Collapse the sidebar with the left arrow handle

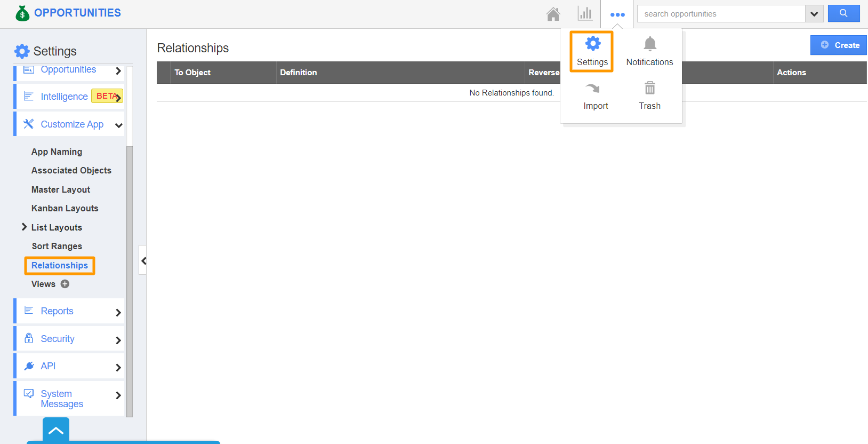tap(143, 260)
